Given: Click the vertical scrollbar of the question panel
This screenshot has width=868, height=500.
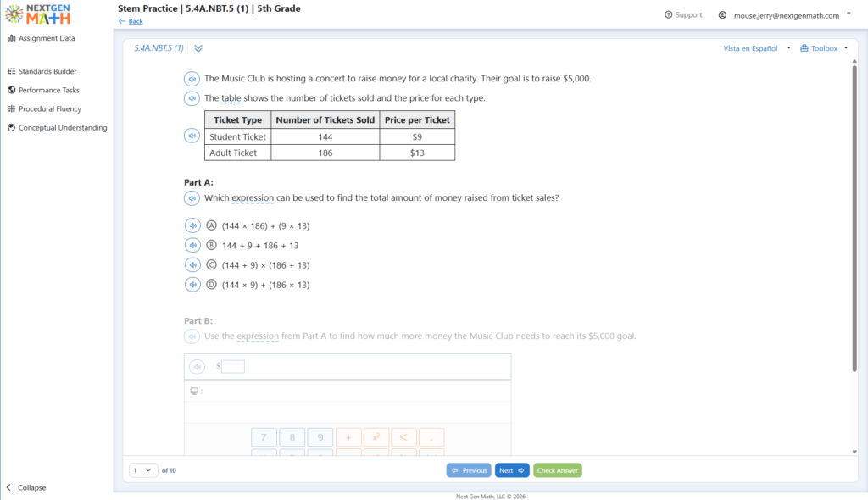Looking at the screenshot, I should click(854, 218).
